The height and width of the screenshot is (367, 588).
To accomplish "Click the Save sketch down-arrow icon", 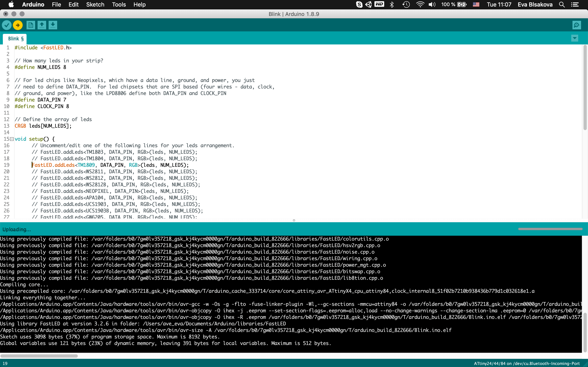I will [x=53, y=25].
